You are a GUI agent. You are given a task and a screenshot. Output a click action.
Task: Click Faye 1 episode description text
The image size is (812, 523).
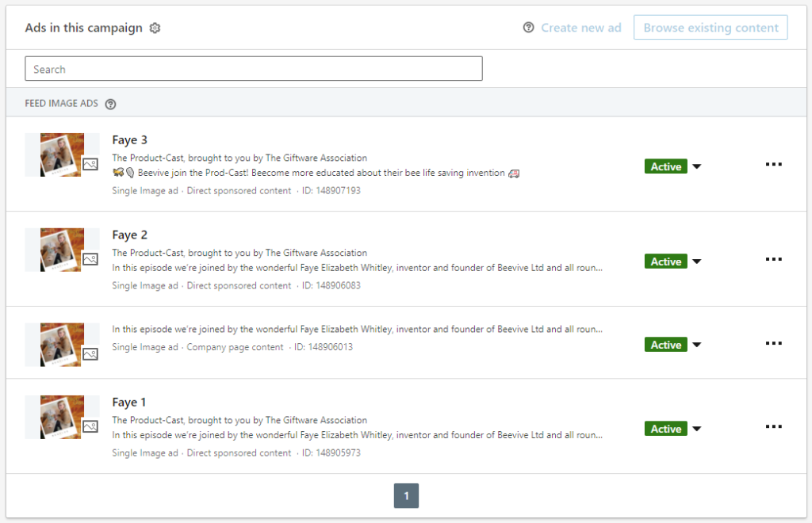(x=358, y=435)
